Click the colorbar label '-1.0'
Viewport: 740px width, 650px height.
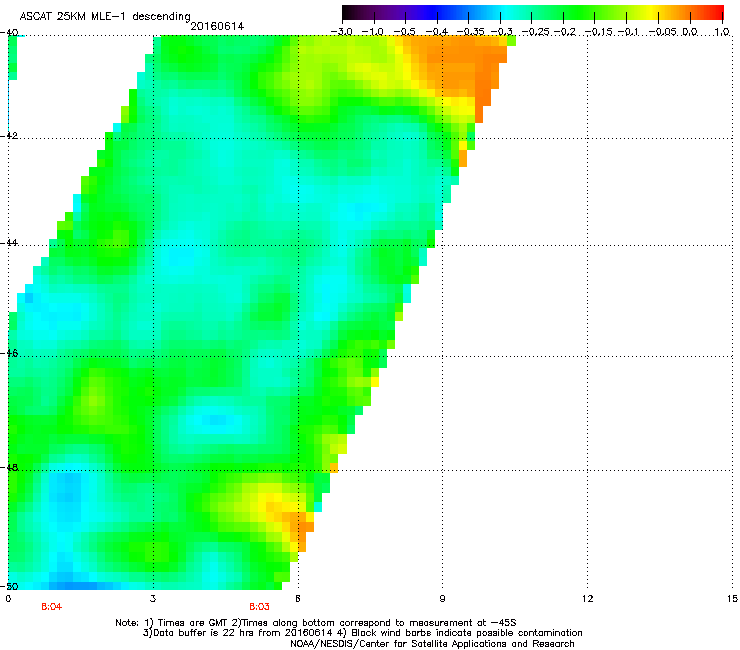click(x=373, y=32)
